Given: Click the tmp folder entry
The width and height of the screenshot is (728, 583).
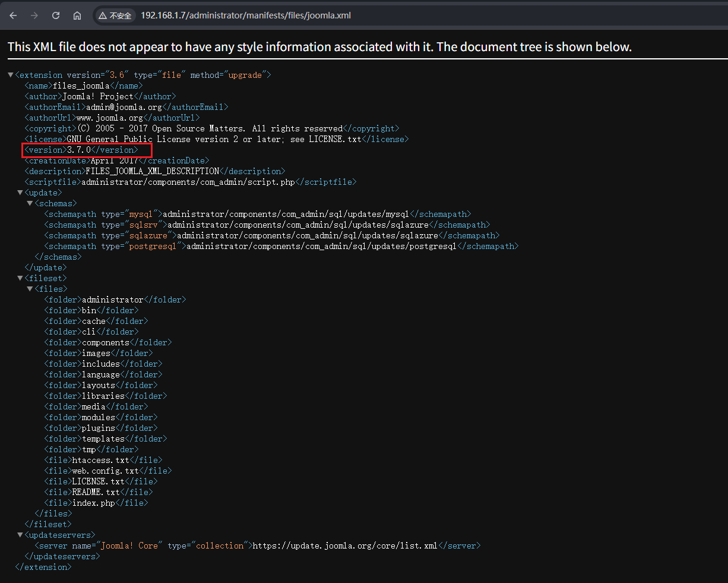Looking at the screenshot, I should [91, 449].
